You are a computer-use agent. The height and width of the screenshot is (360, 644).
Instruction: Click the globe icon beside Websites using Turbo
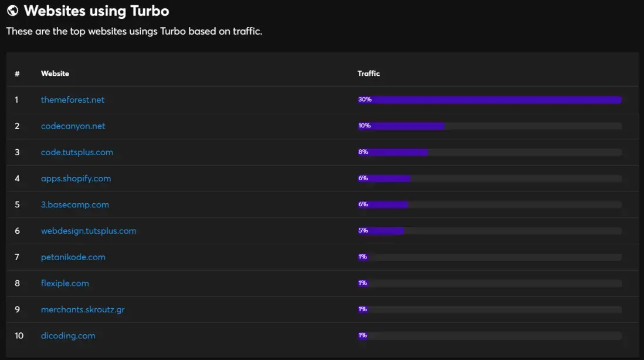pyautogui.click(x=13, y=11)
